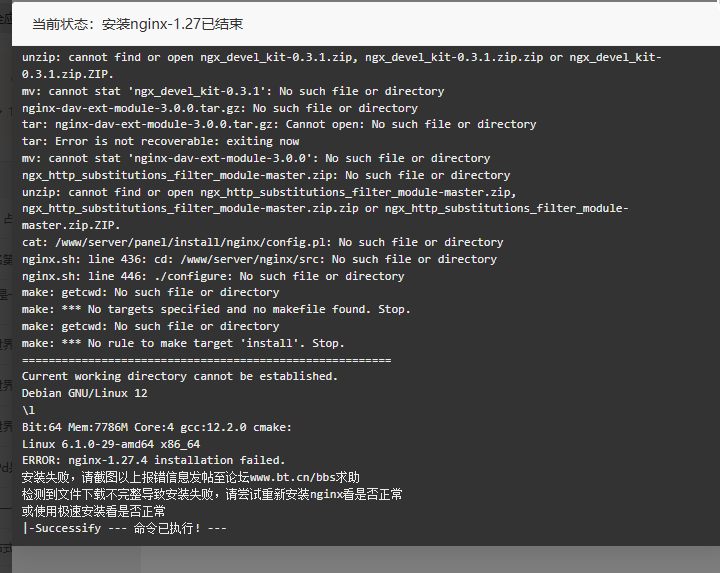Click the 'Successify' command executed line

coord(124,528)
